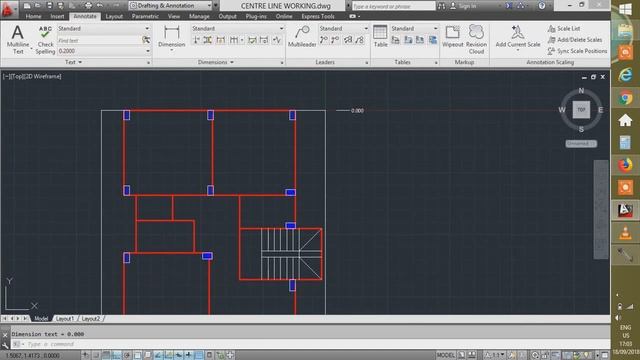Screen dimensions: 640x360
Task: Click the binoculars search icon in title bar
Action: point(442,6)
